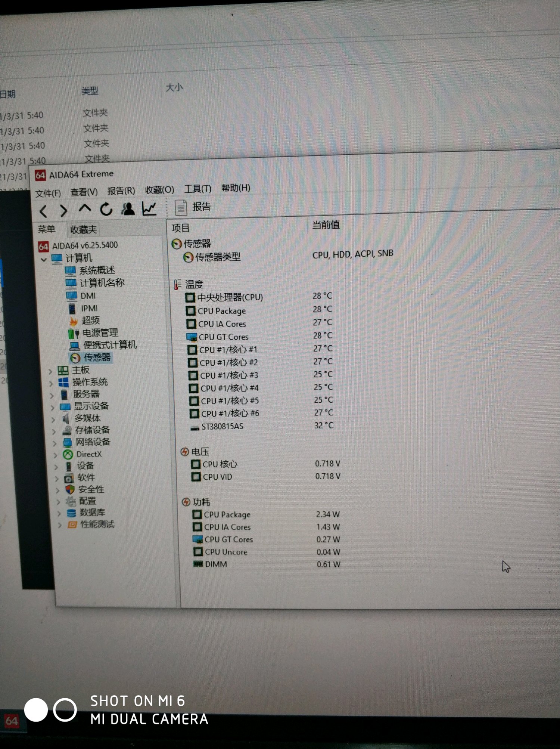The width and height of the screenshot is (560, 749).
Task: Refresh the sensor readings
Action: [106, 209]
